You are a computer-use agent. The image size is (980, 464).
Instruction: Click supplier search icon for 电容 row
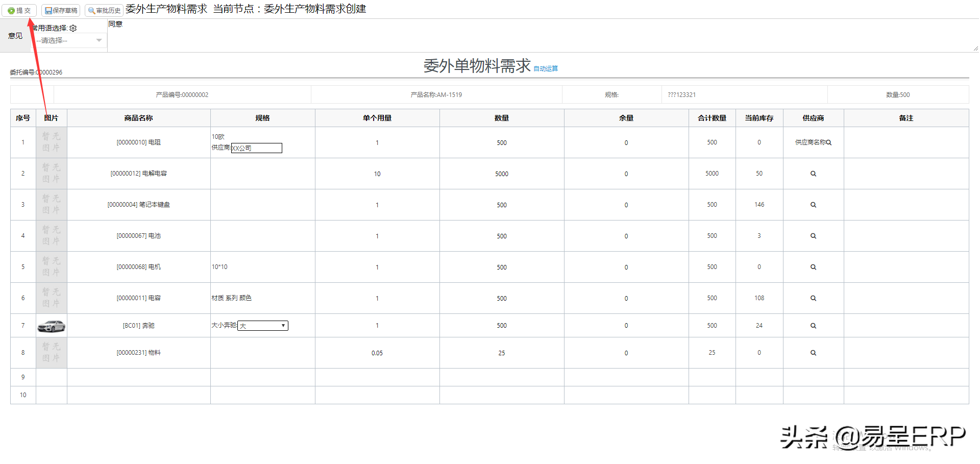(x=813, y=298)
